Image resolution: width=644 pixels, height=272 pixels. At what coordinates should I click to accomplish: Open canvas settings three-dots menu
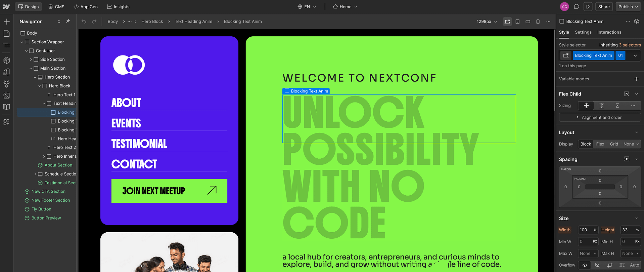[x=548, y=22]
